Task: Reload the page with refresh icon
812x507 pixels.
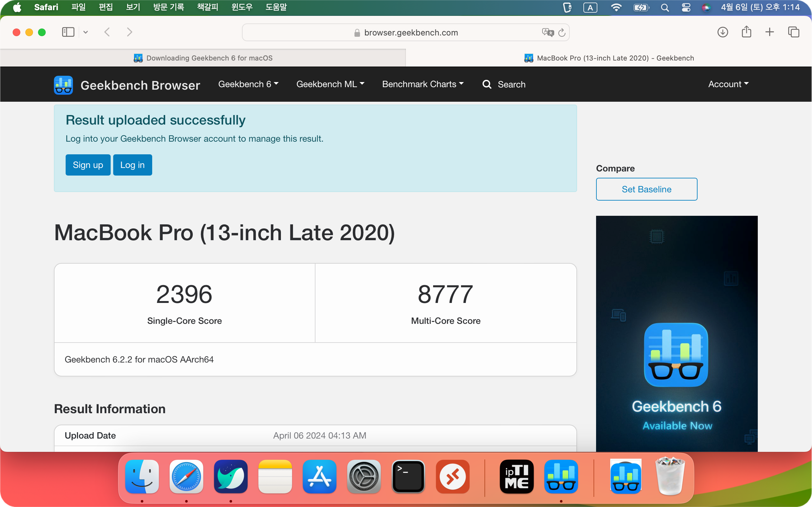Action: coord(562,33)
